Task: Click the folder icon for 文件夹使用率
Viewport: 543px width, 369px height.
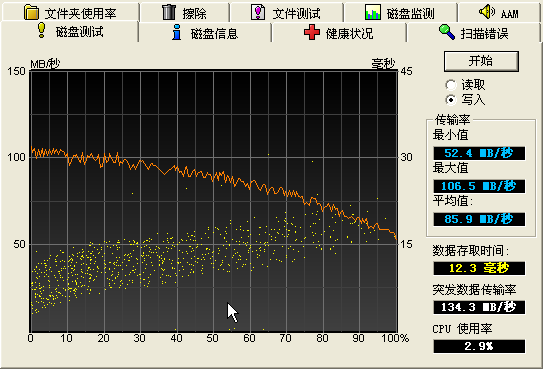Action: click(x=32, y=12)
